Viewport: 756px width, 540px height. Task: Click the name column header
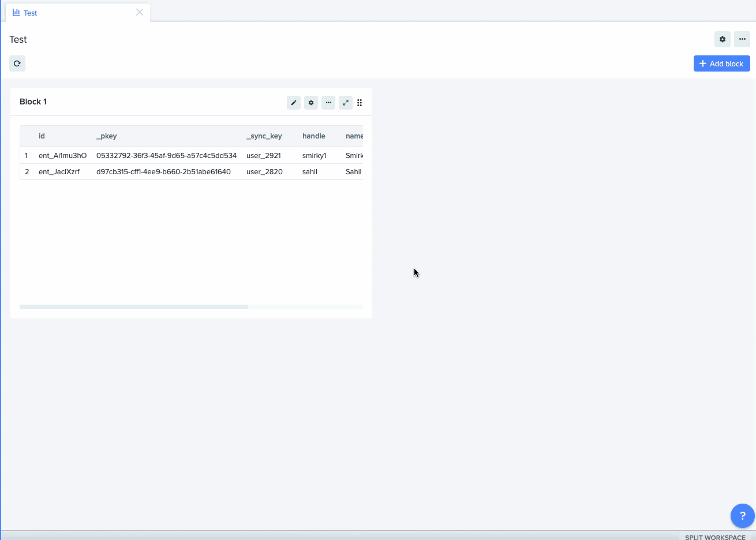[x=354, y=136]
